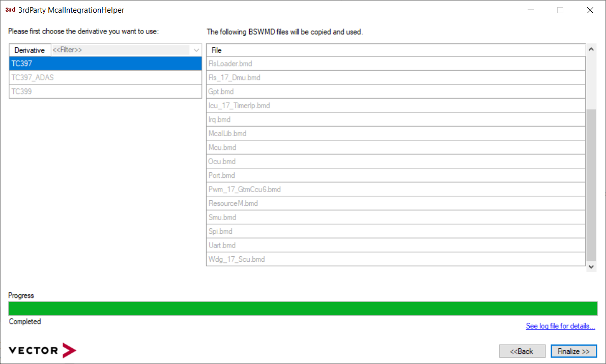Open the See log file for details link

click(x=560, y=326)
